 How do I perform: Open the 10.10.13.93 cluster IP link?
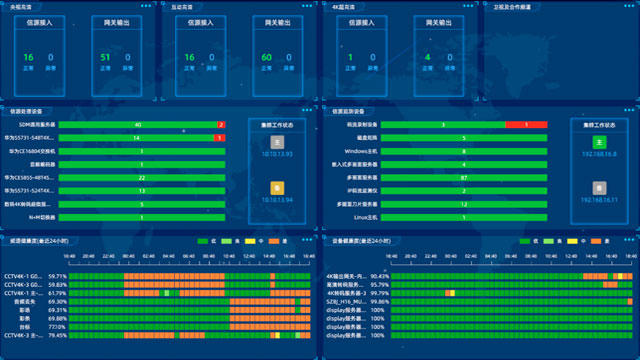click(x=277, y=154)
